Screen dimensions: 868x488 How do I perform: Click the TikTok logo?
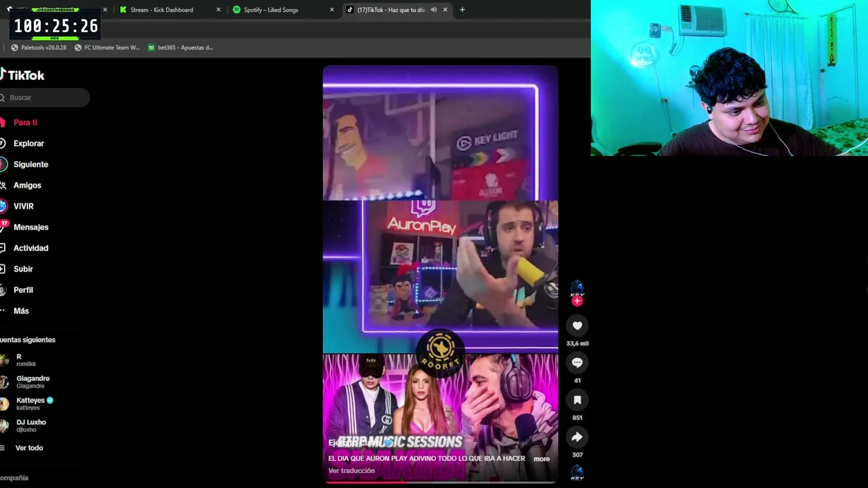point(22,75)
